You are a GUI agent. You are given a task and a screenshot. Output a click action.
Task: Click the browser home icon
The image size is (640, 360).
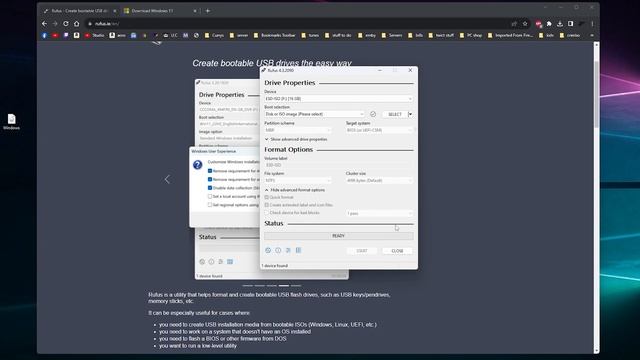(76, 24)
